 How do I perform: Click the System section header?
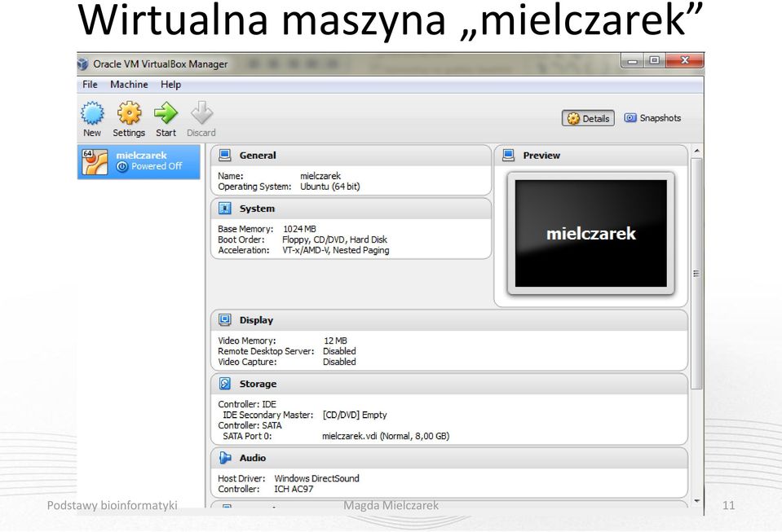[351, 209]
